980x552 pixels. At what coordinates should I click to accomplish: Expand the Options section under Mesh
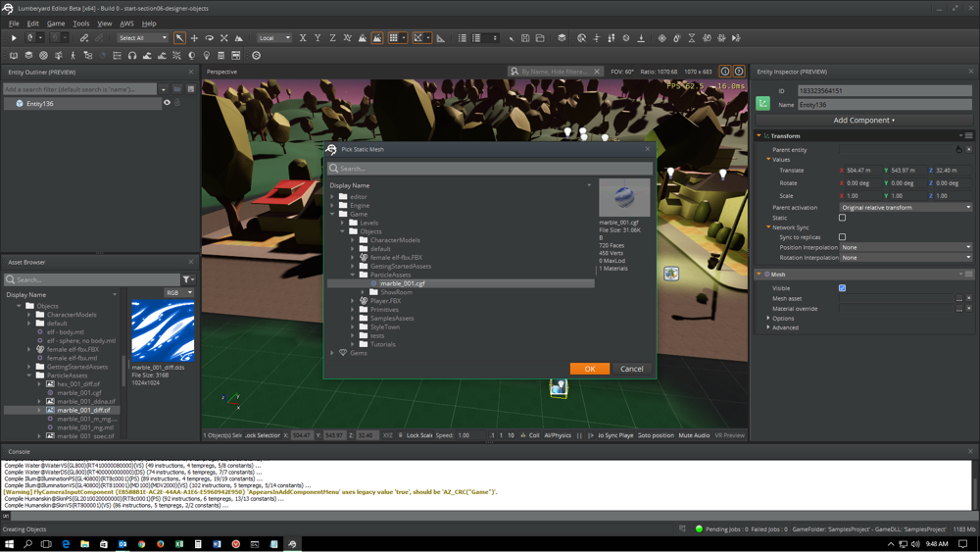pyautogui.click(x=768, y=319)
